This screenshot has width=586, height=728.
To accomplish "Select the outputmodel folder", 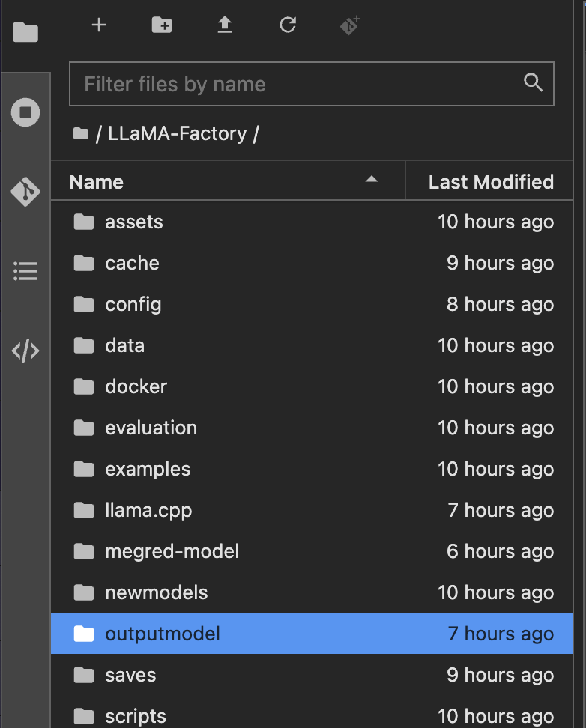I will (311, 634).
